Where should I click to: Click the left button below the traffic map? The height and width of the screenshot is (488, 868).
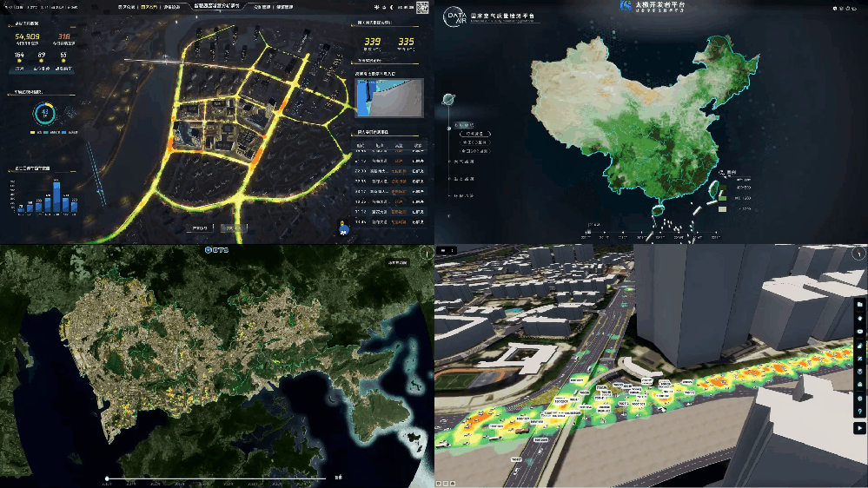click(199, 228)
